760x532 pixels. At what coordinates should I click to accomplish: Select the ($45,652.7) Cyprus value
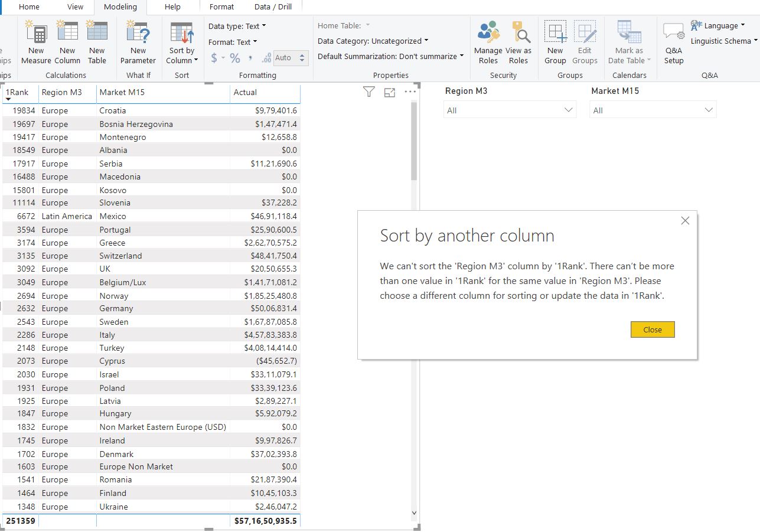277,361
